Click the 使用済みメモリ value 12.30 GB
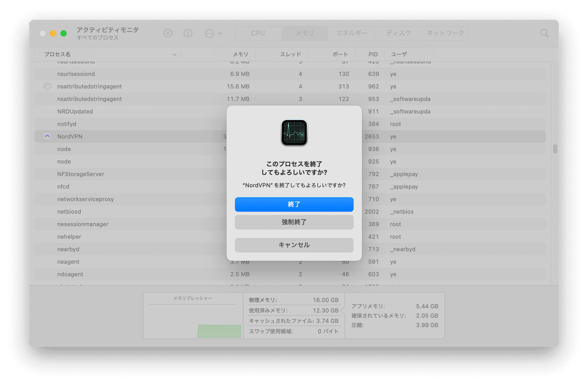Image resolution: width=588 pixels, height=385 pixels. point(326,310)
